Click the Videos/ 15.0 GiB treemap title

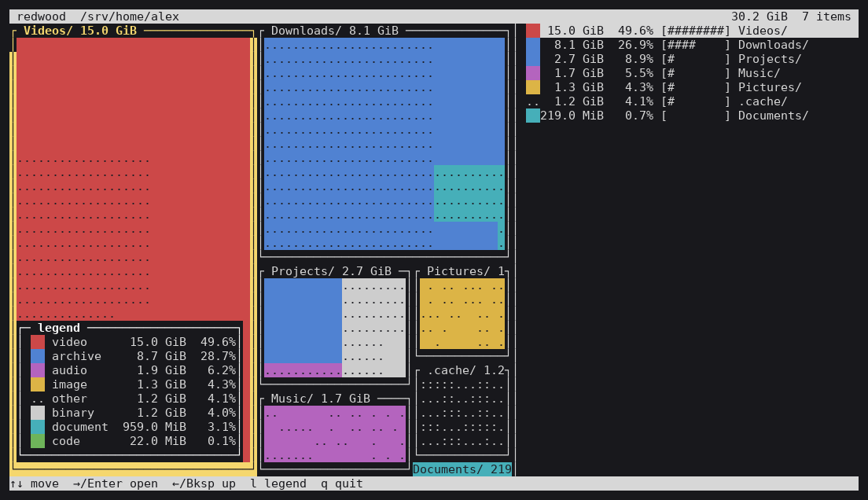tap(80, 31)
